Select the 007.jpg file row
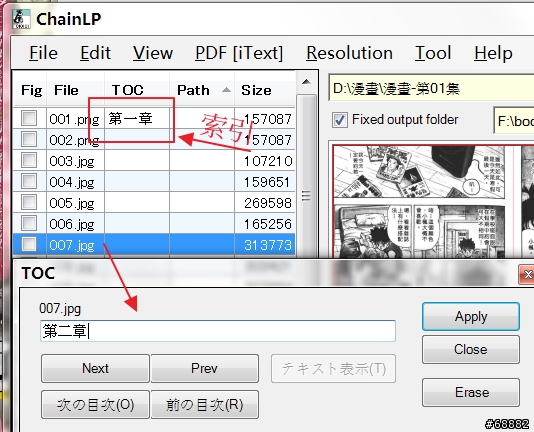 [x=154, y=245]
